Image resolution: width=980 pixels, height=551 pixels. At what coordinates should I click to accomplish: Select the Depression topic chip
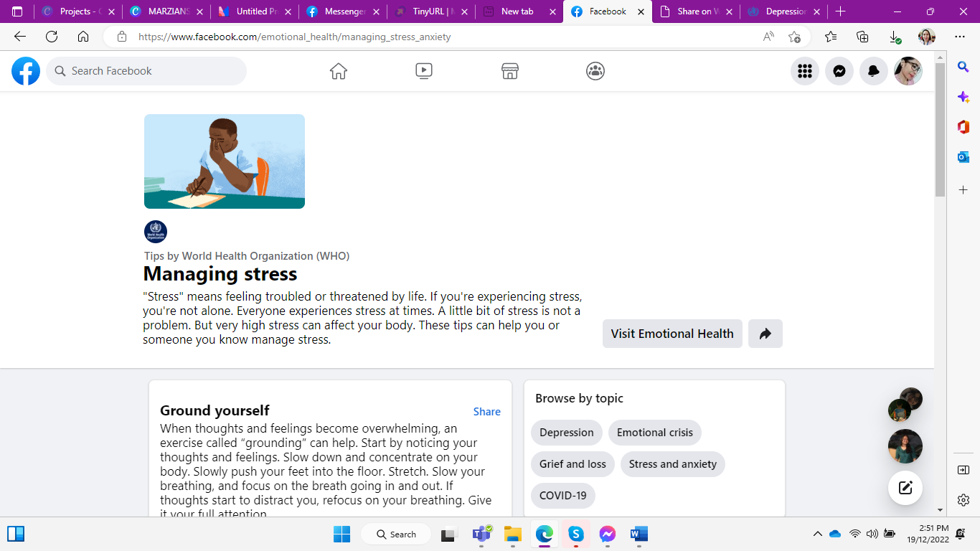(567, 433)
